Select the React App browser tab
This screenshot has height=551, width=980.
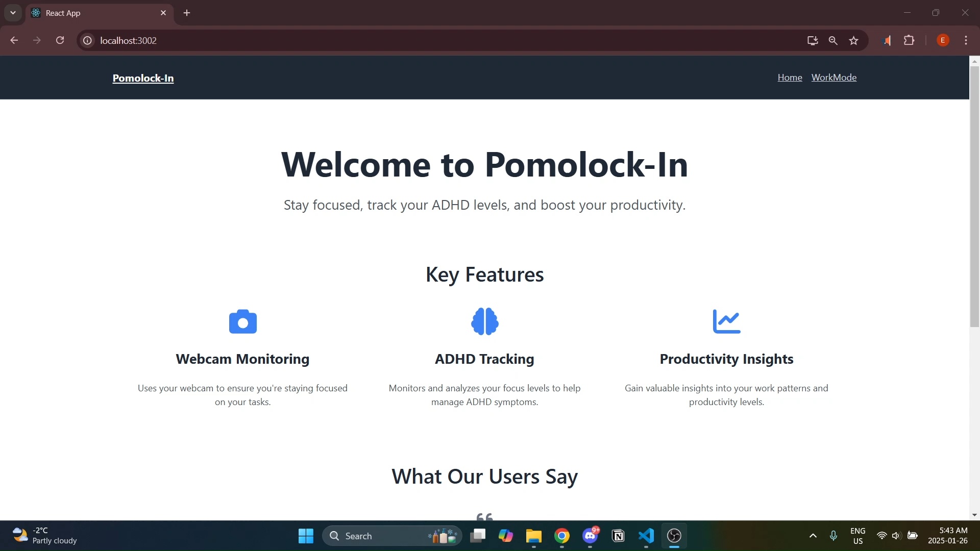(x=92, y=13)
